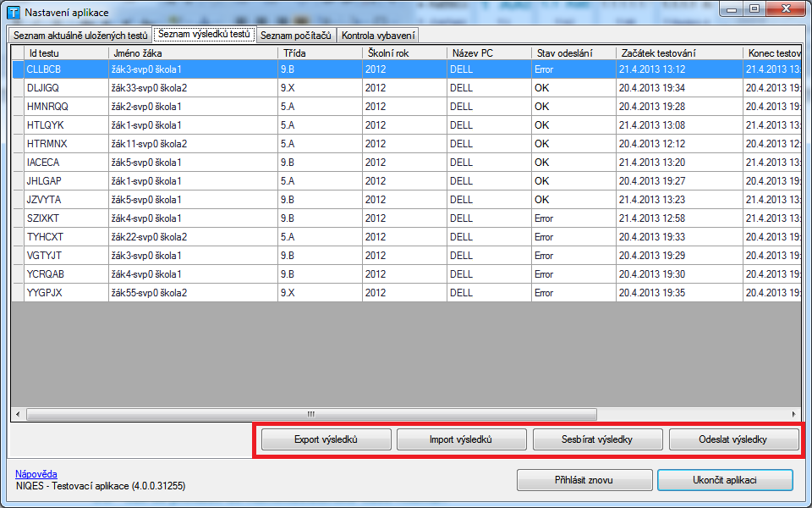812x508 pixels.
Task: Select test Id YCRQAB cell
Action: 66,274
